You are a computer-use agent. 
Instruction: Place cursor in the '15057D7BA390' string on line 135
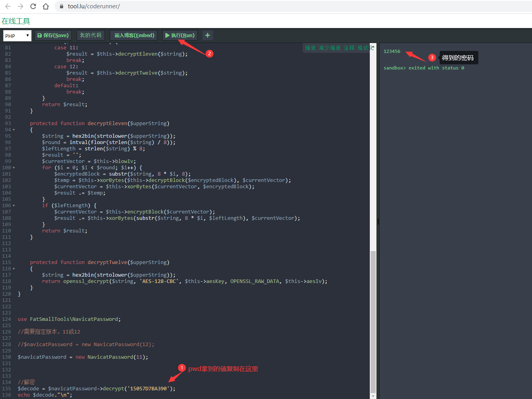tap(148, 389)
